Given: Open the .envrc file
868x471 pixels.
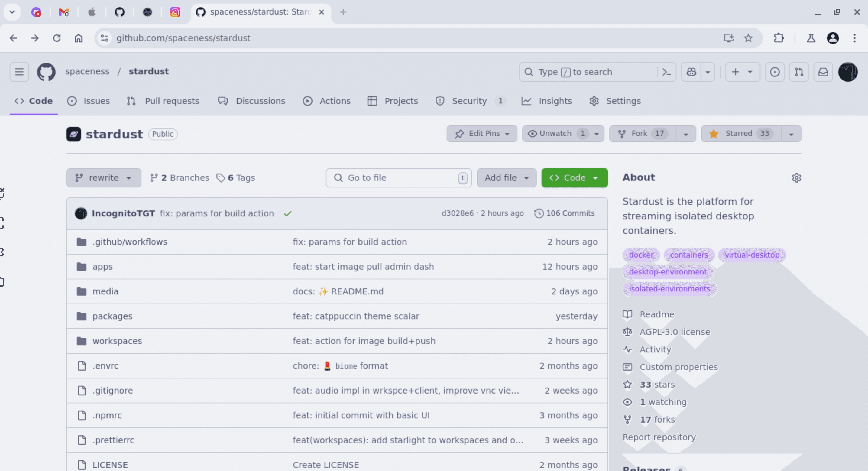Looking at the screenshot, I should pos(105,366).
